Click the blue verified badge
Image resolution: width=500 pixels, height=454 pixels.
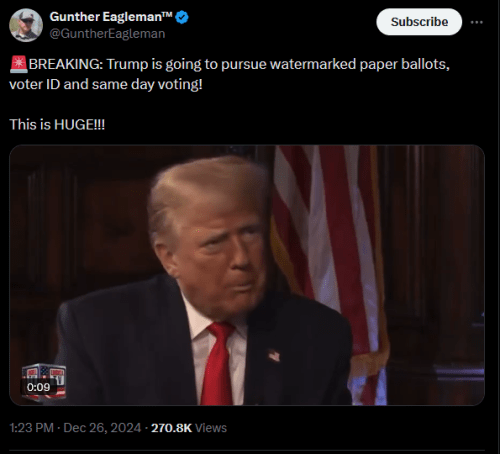(182, 17)
